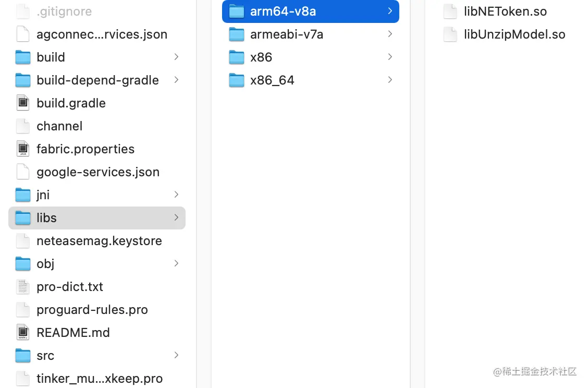Expand the obj folder chevron
Image resolution: width=588 pixels, height=388 pixels.
click(176, 263)
